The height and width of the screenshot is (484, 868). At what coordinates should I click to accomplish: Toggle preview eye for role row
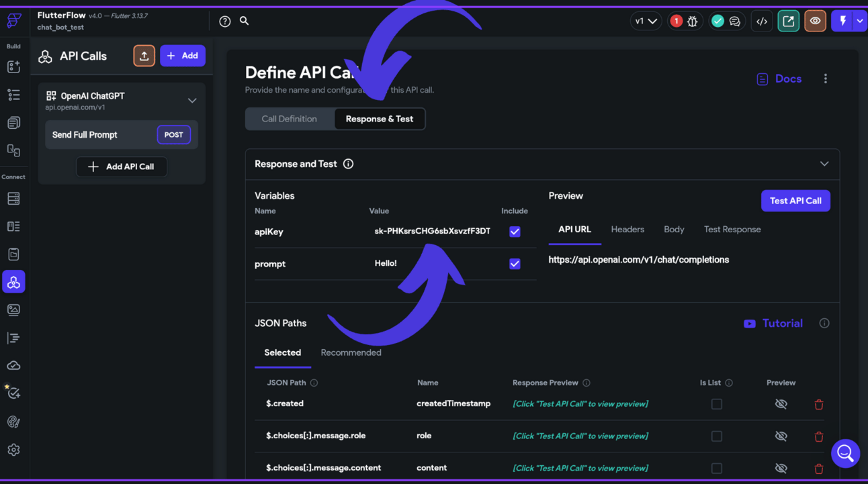point(781,436)
